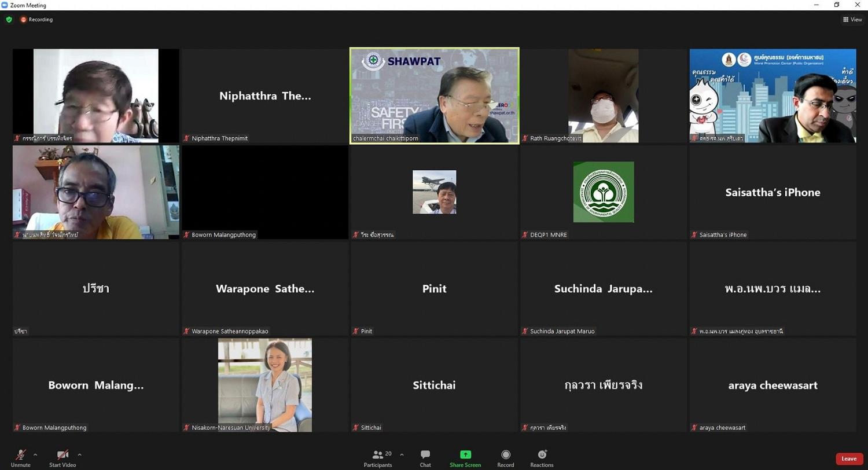The image size is (868, 470).
Task: Click the green encryption shield icon
Action: point(9,20)
